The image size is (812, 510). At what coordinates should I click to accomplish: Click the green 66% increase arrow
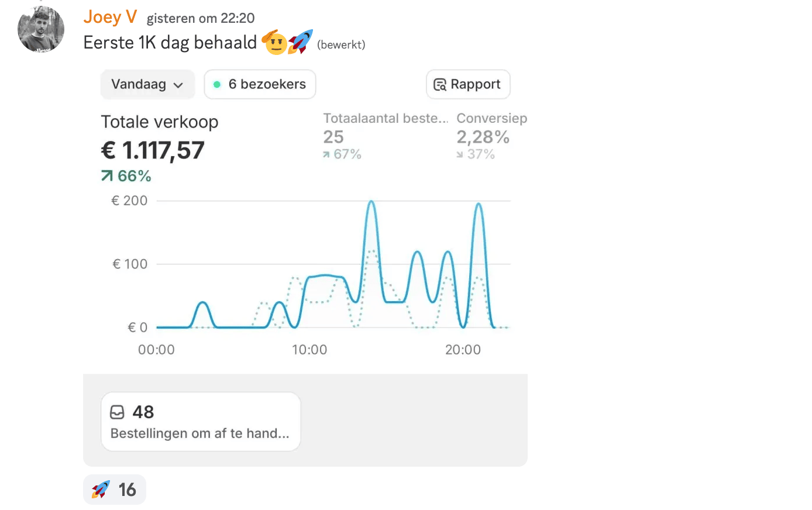tap(107, 176)
